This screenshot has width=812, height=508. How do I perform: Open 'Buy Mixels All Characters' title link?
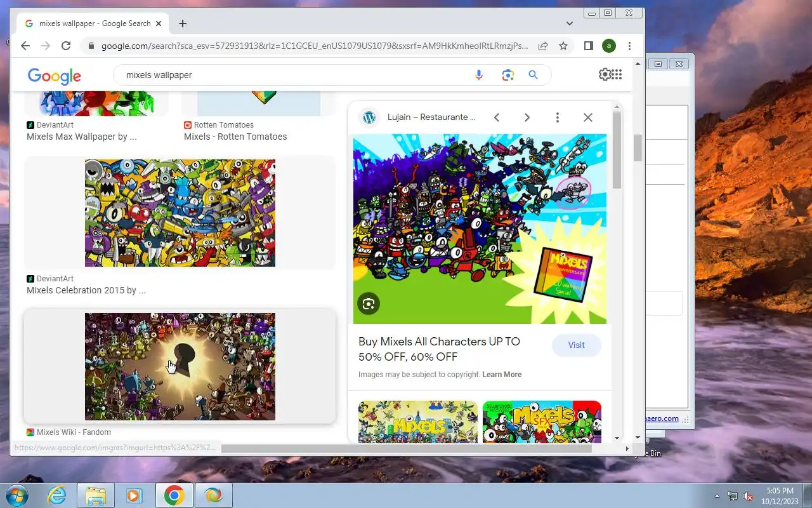[439, 349]
